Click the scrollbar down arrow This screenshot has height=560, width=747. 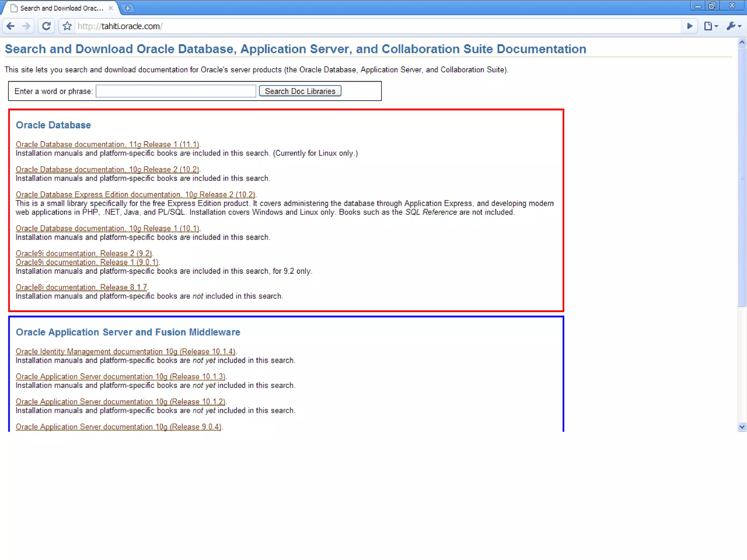[x=742, y=427]
